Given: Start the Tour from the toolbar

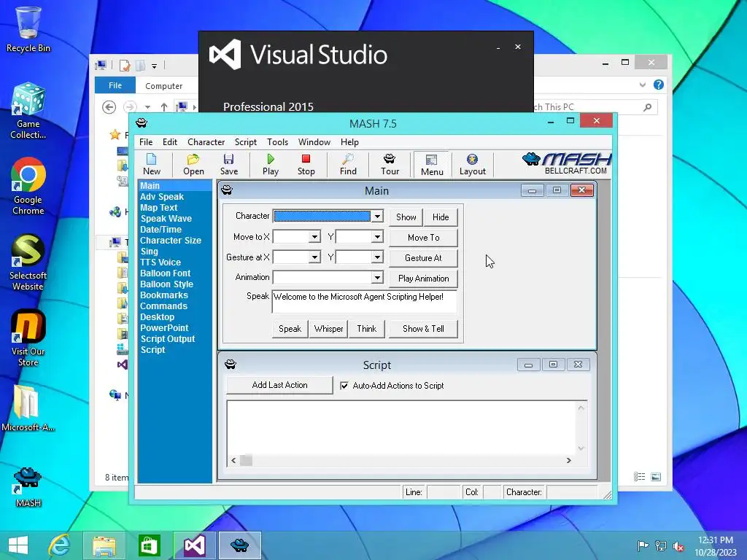Looking at the screenshot, I should point(390,164).
